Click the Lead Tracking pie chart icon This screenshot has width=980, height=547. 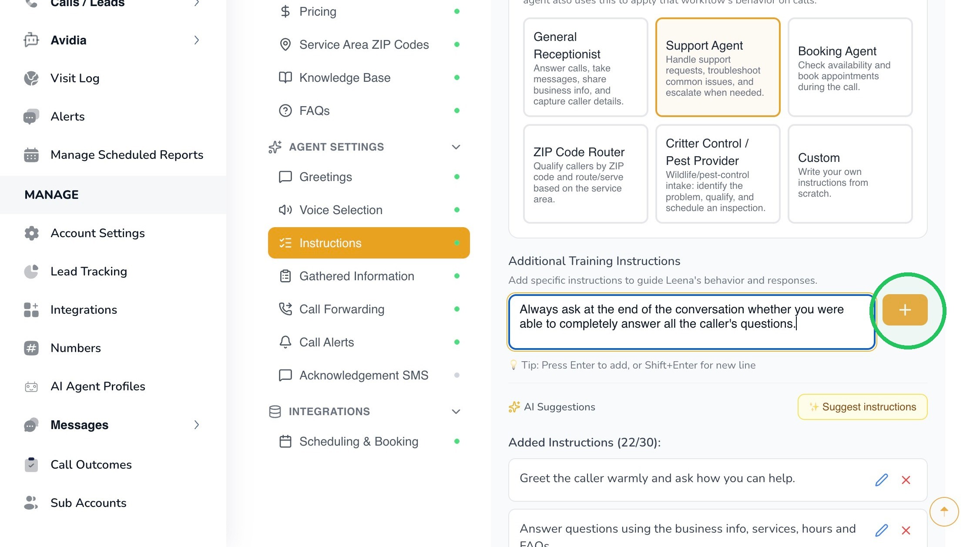[x=31, y=272]
